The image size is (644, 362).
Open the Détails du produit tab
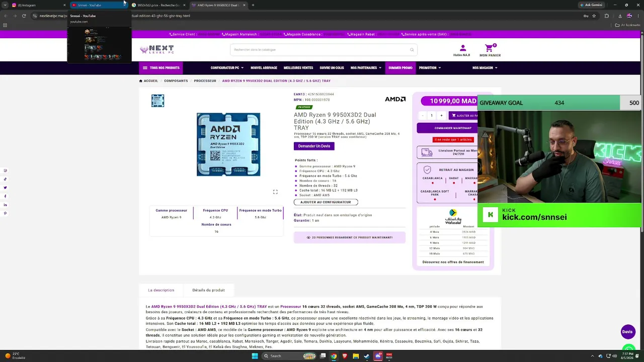point(208,290)
